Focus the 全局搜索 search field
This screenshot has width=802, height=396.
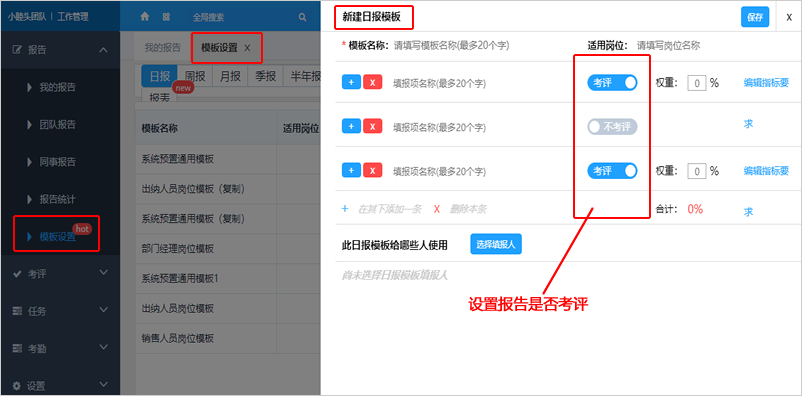240,17
